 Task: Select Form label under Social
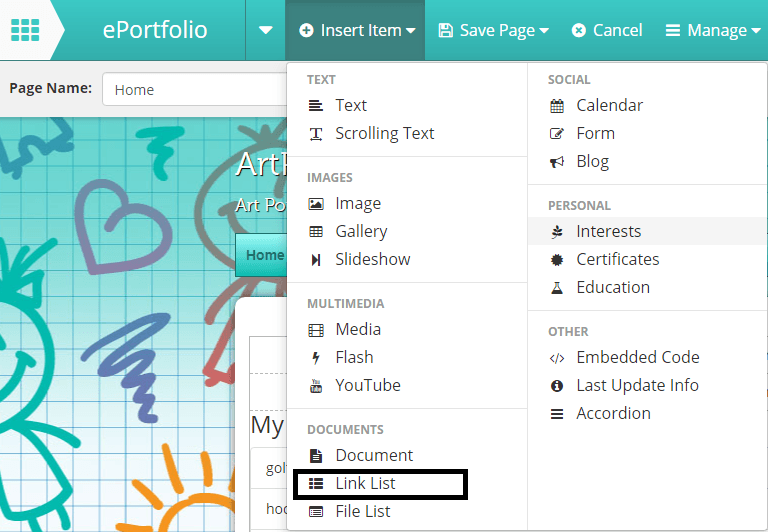tap(596, 133)
